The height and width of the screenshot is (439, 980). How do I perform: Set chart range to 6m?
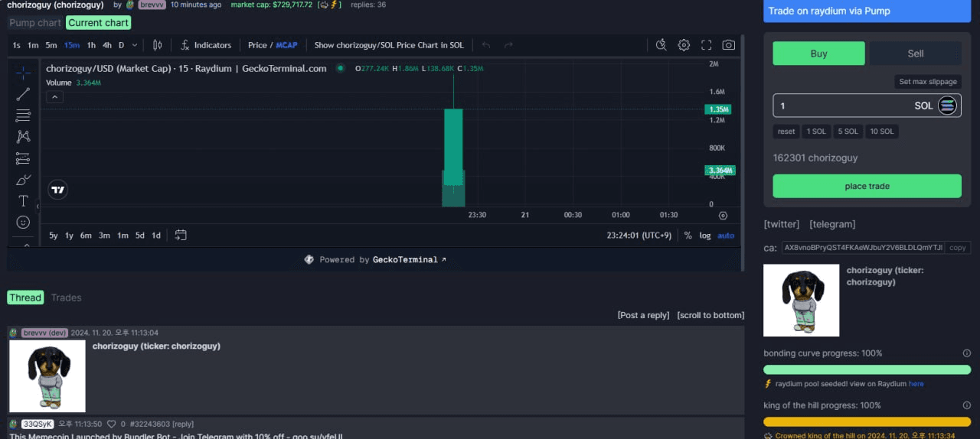tap(86, 236)
